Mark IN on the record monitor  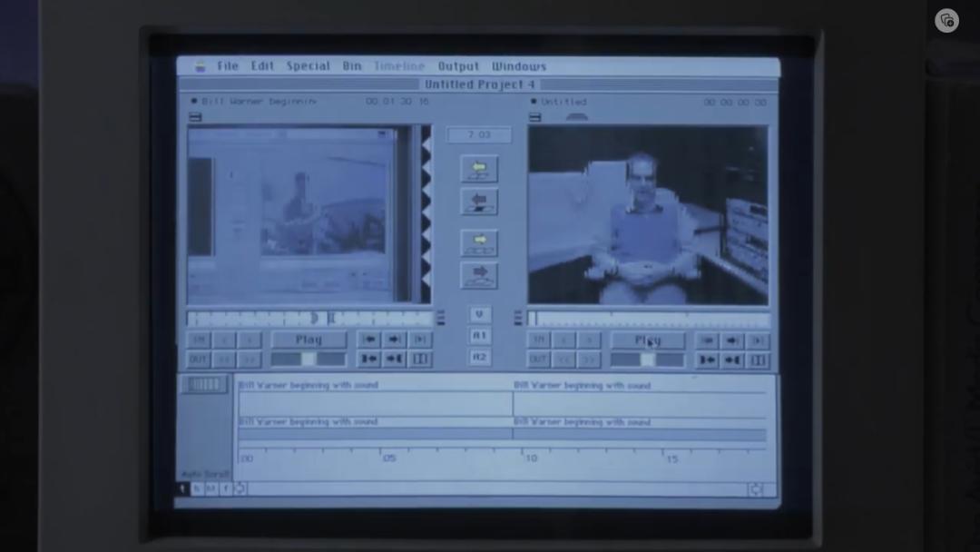[x=538, y=340]
